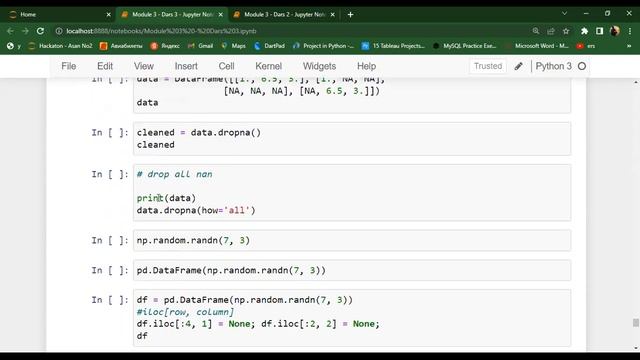Open the Cell menu

point(227,66)
